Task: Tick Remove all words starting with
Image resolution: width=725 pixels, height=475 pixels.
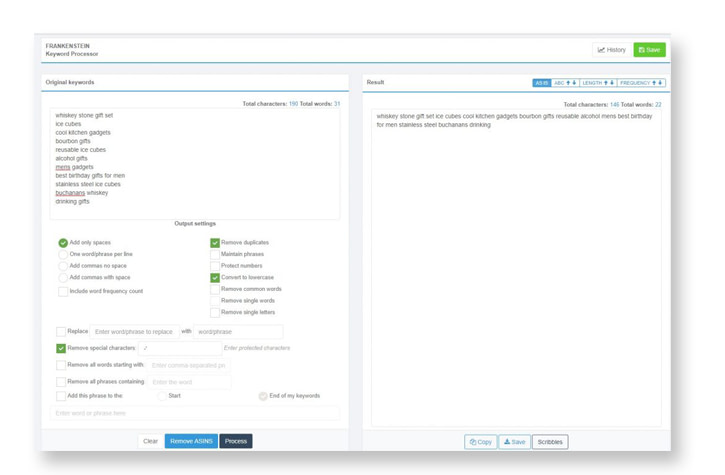Action: click(61, 365)
